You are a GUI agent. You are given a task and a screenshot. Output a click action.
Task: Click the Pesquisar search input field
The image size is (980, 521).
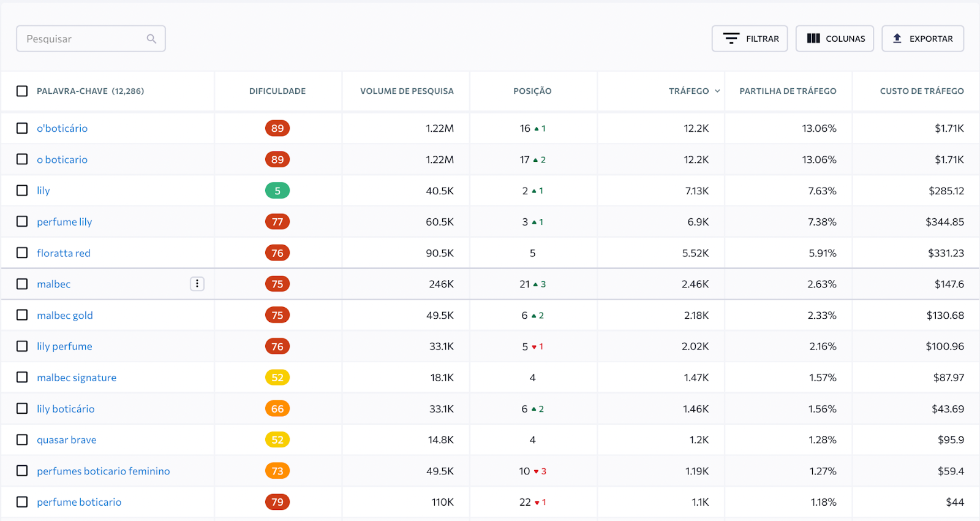(x=83, y=39)
